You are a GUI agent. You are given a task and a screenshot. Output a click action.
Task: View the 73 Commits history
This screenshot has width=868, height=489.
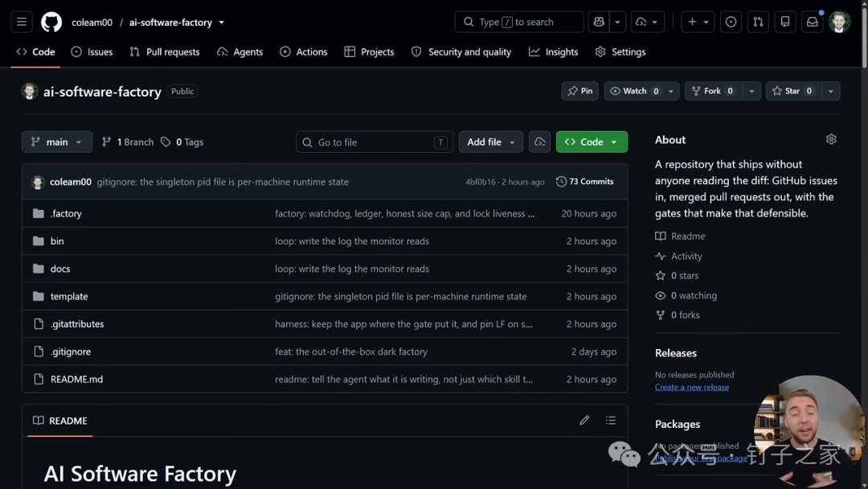(584, 182)
